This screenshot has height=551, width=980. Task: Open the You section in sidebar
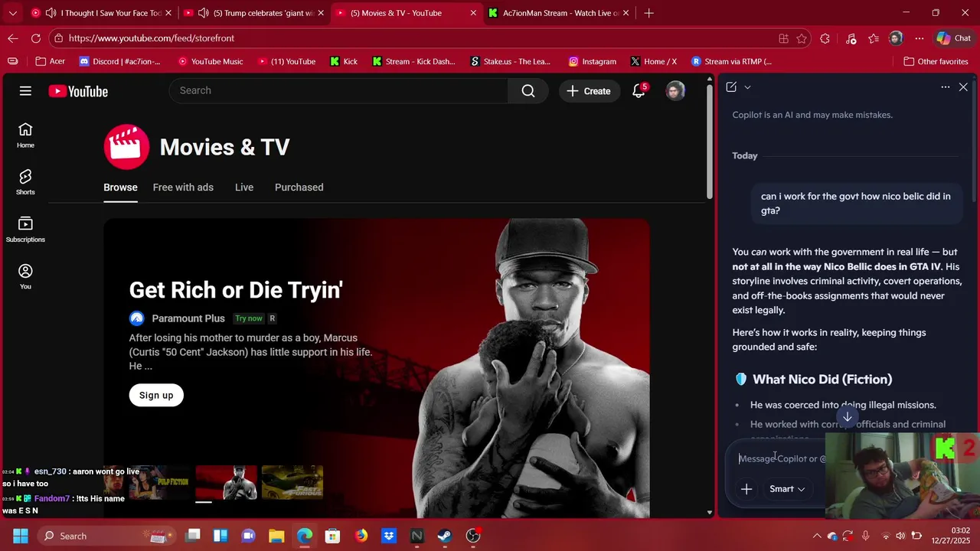pos(25,276)
